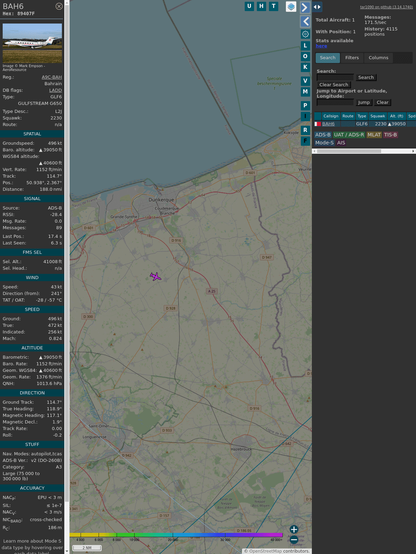Toggle the M multiselect button
The width and height of the screenshot is (416, 554).
click(x=305, y=92)
